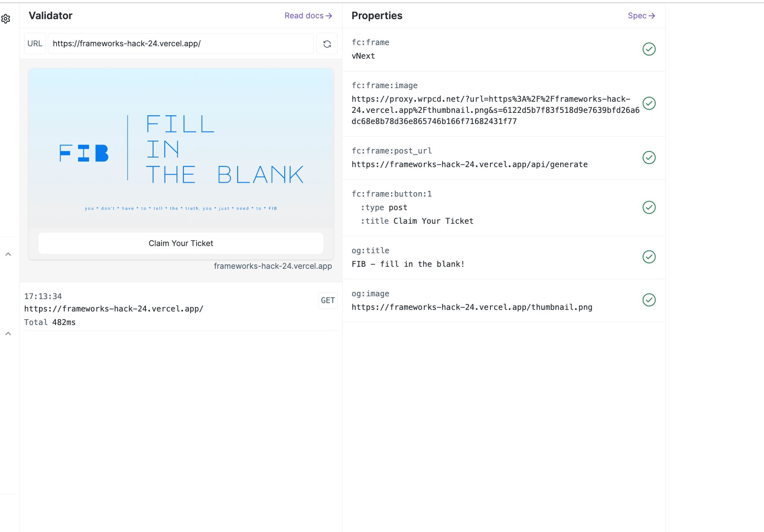Click the fc:frame:button:1 valid check icon

click(x=649, y=207)
